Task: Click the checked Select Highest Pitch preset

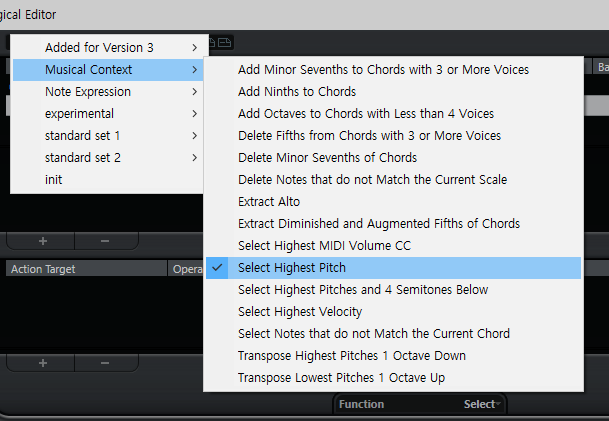Action: [393, 268]
